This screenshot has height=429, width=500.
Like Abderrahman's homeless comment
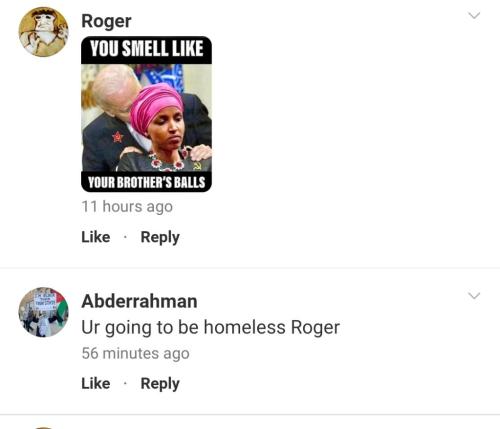click(x=96, y=383)
